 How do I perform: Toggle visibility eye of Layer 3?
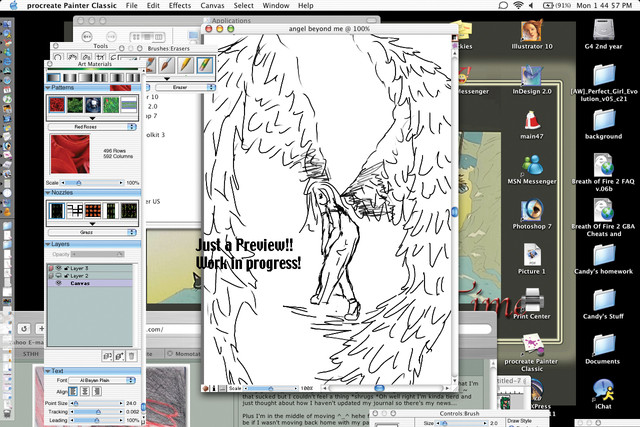pos(57,269)
